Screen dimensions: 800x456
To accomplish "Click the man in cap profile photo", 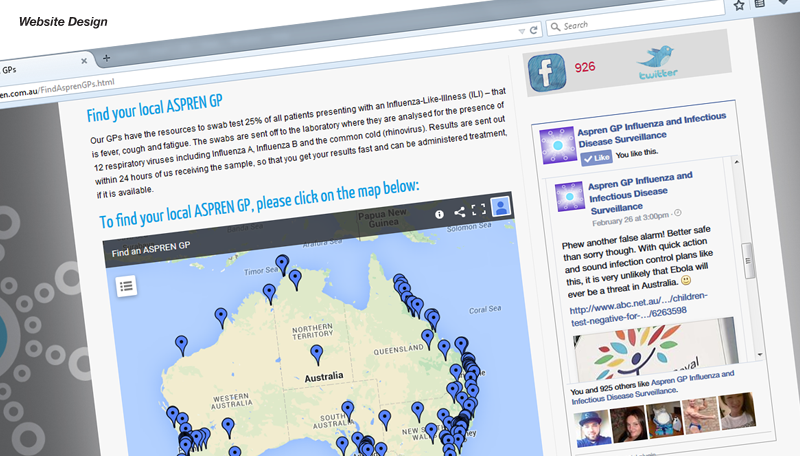I will [x=592, y=429].
